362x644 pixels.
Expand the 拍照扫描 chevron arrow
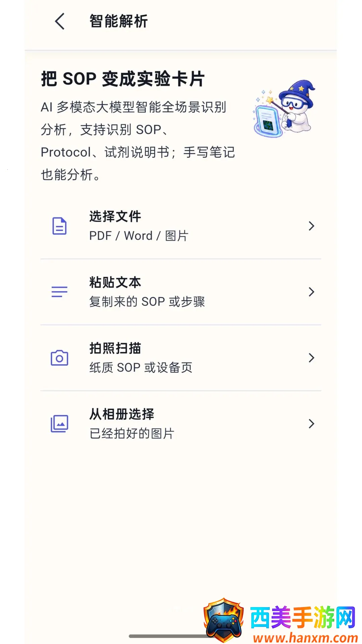click(311, 358)
